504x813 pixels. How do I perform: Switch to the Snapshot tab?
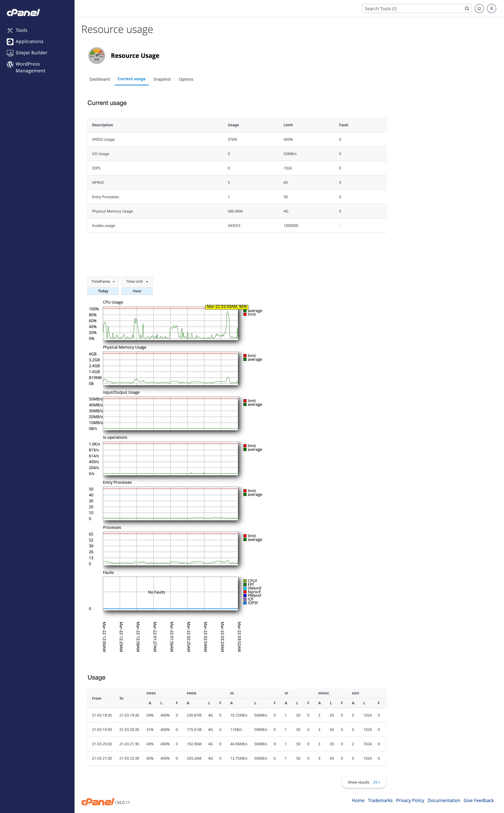162,79
